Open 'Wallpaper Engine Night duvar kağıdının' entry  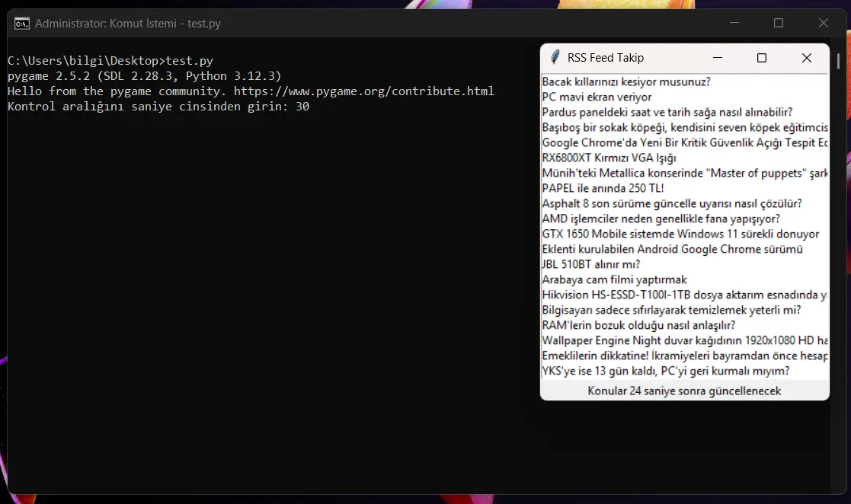coord(685,340)
